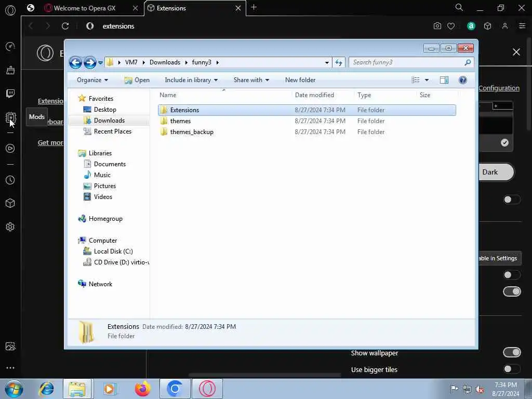Expand the funny3 breadcrumb arrow

pos(218,62)
